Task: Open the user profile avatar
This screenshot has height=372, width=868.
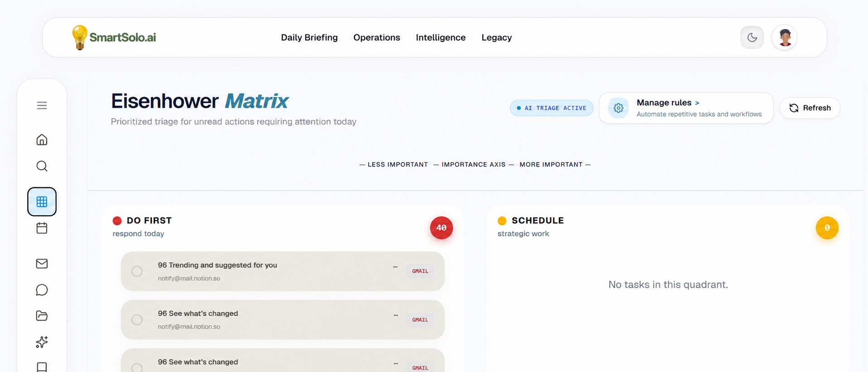Action: 785,37
